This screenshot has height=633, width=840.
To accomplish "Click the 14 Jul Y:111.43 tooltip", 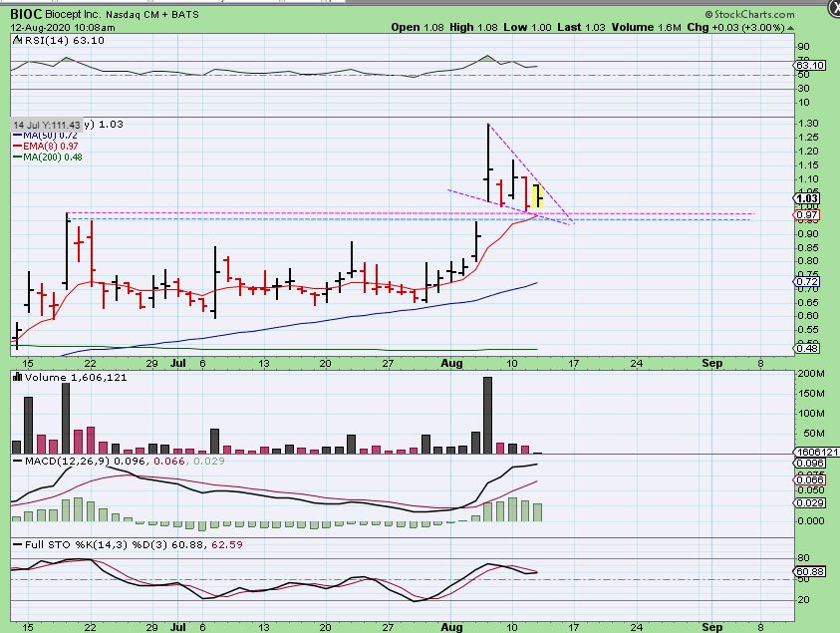I will tap(47, 125).
